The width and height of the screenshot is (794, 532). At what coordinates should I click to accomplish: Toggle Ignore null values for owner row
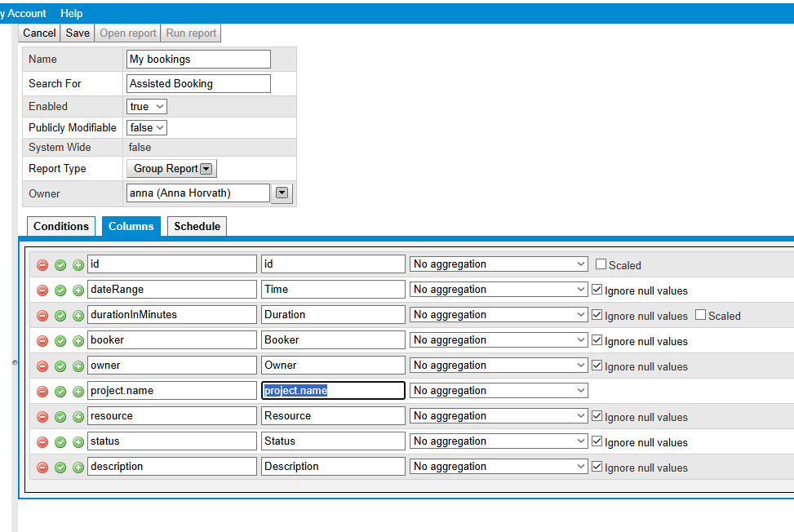(597, 366)
